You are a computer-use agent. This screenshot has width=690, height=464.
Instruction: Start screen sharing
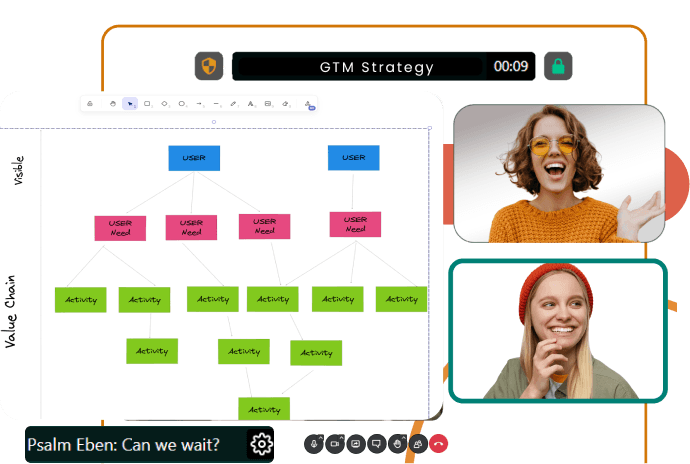tap(356, 444)
